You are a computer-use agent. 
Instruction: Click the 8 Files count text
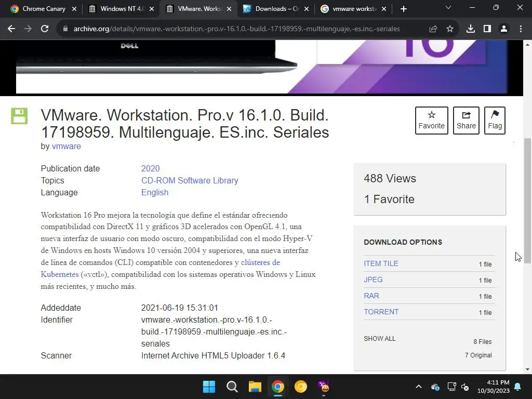(x=483, y=342)
